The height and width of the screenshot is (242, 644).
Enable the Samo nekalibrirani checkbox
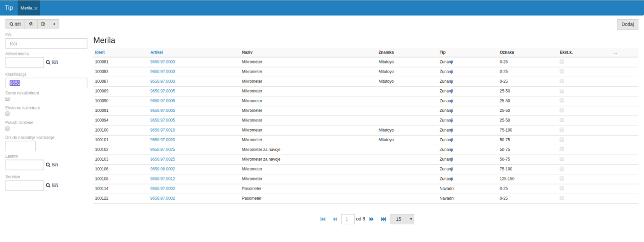(x=8, y=99)
